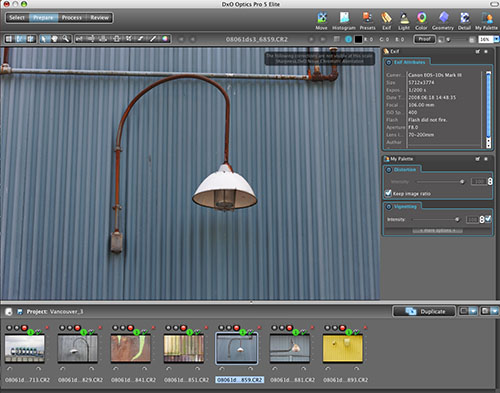Click the Vignetting intensity stepper
Viewport: 500px width, 393px height.
point(482,219)
